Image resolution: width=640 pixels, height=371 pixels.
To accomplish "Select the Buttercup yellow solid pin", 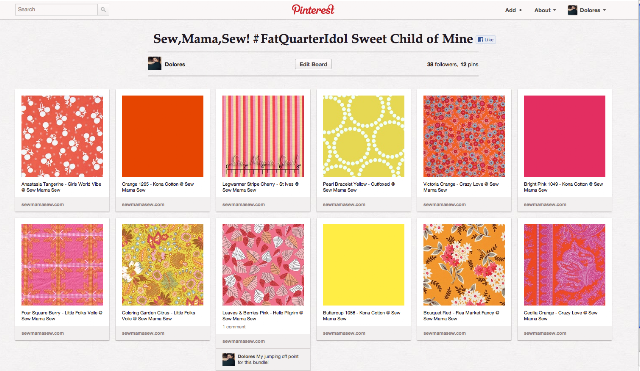I will tap(363, 264).
